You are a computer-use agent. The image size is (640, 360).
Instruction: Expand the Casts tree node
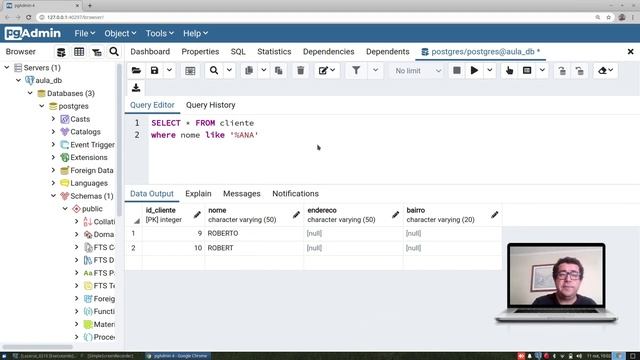coord(53,119)
